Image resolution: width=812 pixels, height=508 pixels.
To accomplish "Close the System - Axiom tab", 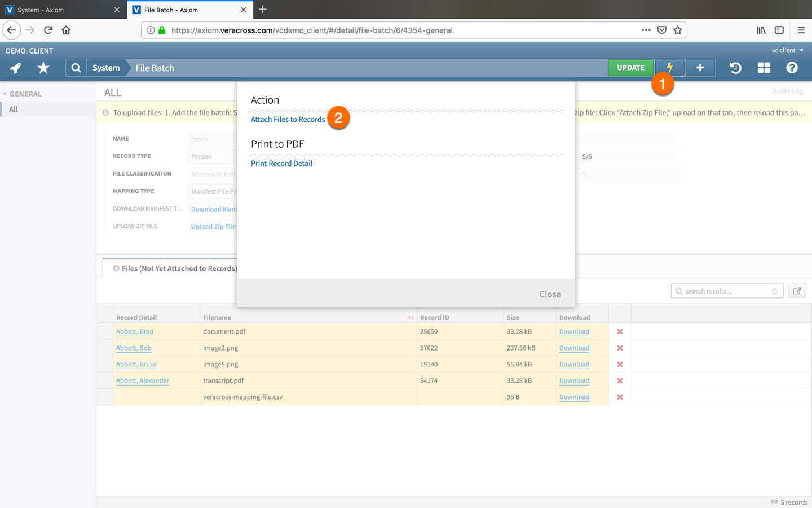I will pyautogui.click(x=117, y=10).
